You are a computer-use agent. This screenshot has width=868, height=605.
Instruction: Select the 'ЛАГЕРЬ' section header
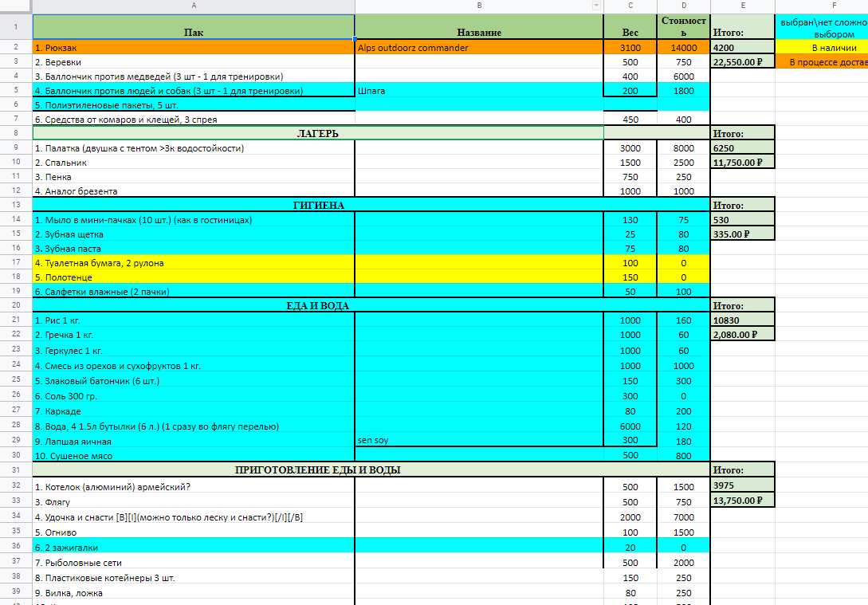pyautogui.click(x=318, y=133)
